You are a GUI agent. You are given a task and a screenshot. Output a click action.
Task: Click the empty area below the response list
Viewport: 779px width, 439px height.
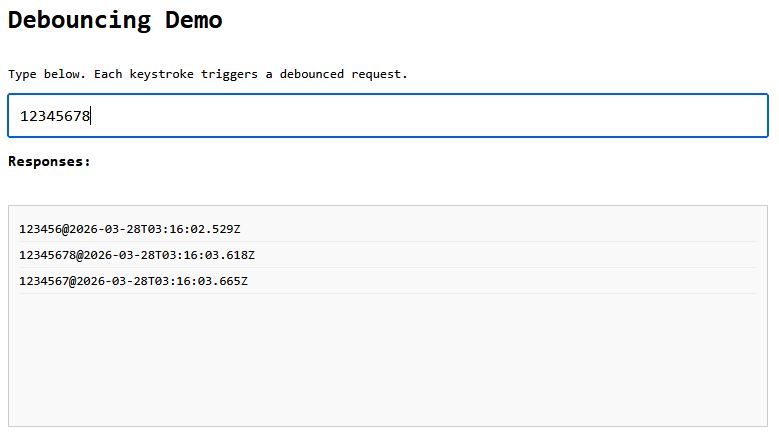click(387, 360)
